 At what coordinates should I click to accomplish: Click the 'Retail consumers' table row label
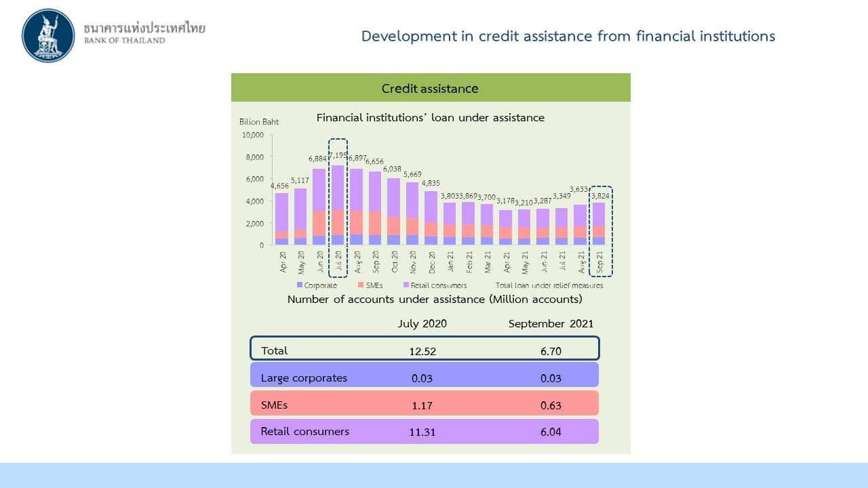click(305, 431)
